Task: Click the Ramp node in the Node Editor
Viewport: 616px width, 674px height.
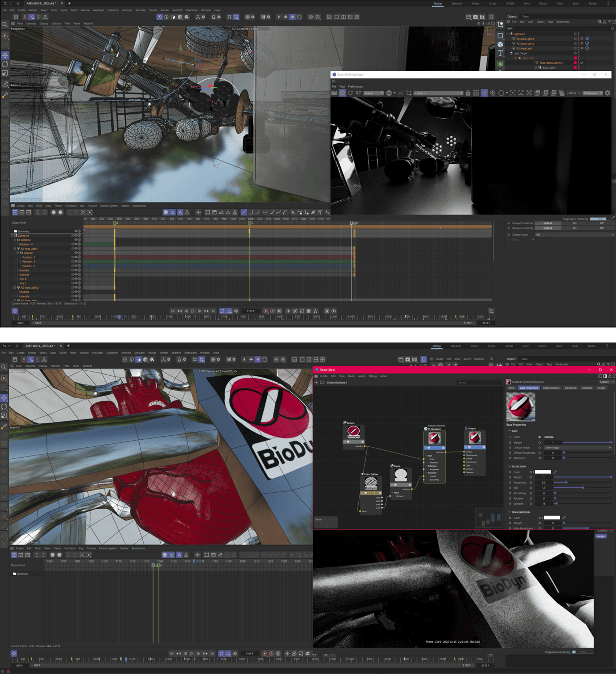Action: tap(401, 475)
